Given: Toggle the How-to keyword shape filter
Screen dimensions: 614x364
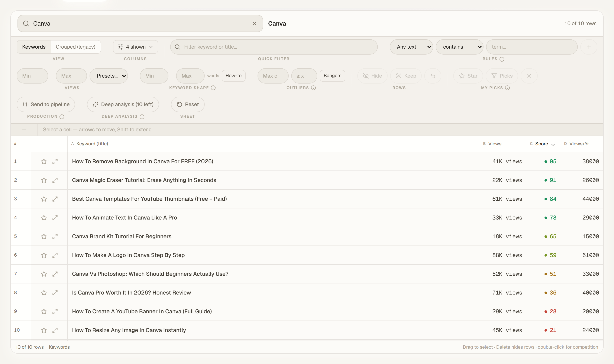Looking at the screenshot, I should coord(233,75).
